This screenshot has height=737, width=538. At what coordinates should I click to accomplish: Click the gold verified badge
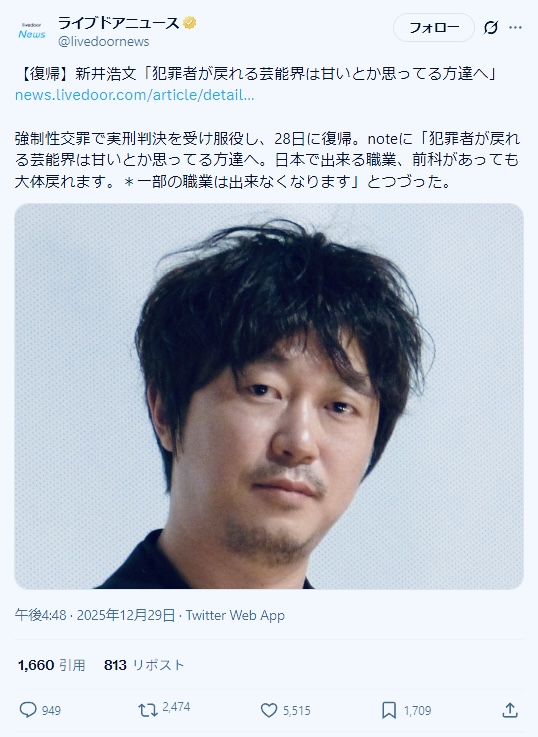(189, 22)
